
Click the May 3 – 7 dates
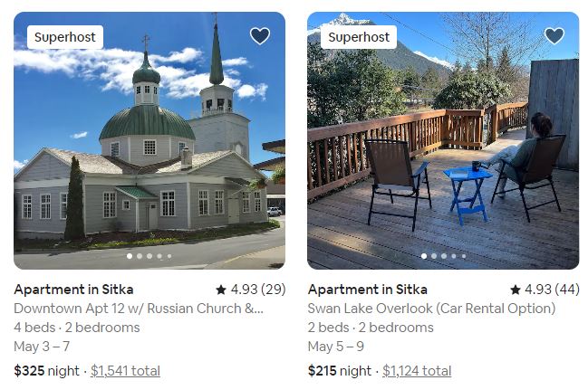pyautogui.click(x=42, y=347)
